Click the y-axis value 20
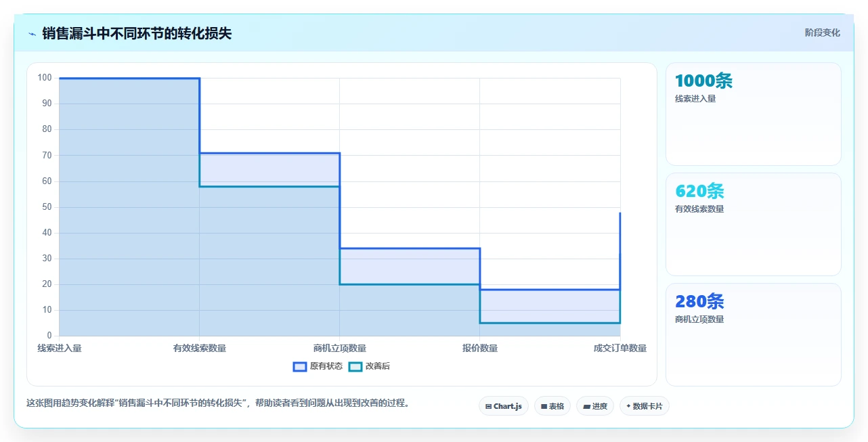This screenshot has width=868, height=442. click(47, 284)
